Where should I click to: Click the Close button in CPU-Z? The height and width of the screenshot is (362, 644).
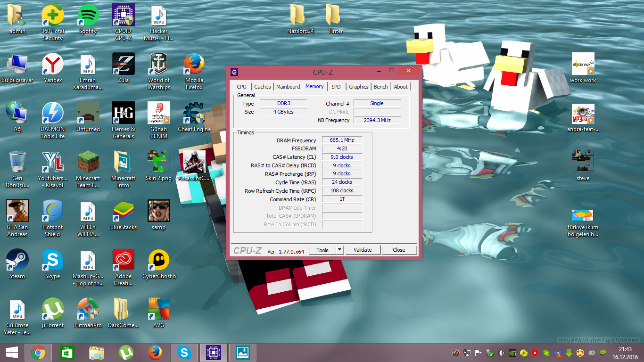click(x=399, y=250)
